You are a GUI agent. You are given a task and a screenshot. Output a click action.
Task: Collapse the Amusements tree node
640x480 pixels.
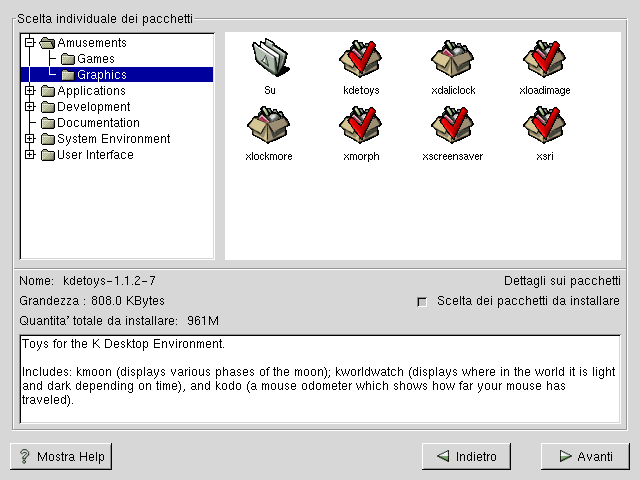point(30,43)
